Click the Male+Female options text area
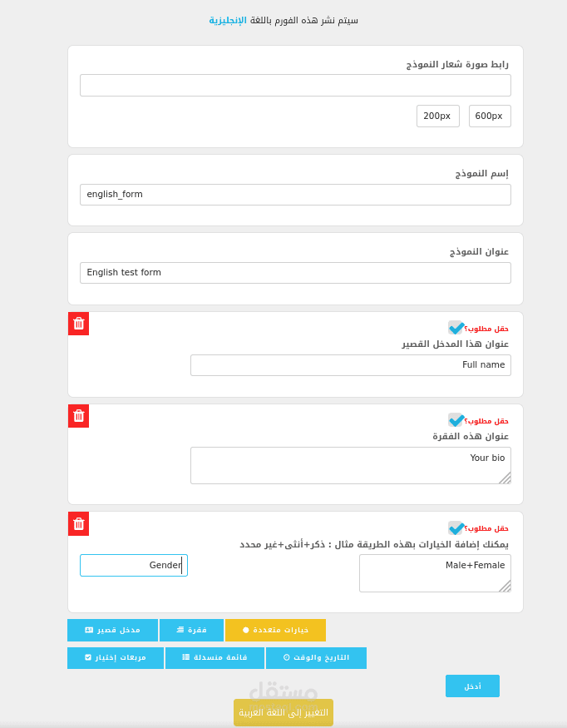Screen dimensions: 567x728 [435, 573]
